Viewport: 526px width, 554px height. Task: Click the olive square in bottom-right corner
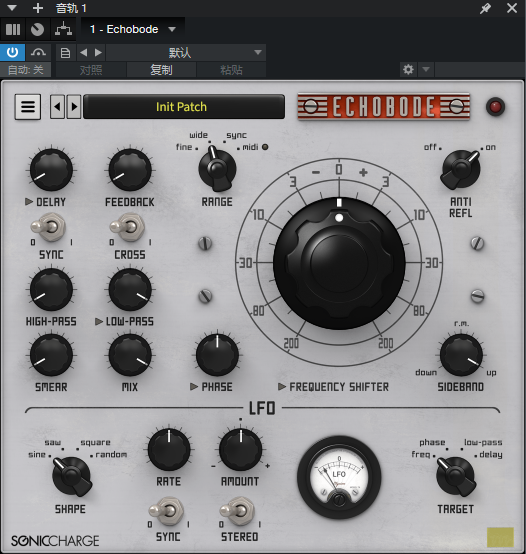(500, 537)
